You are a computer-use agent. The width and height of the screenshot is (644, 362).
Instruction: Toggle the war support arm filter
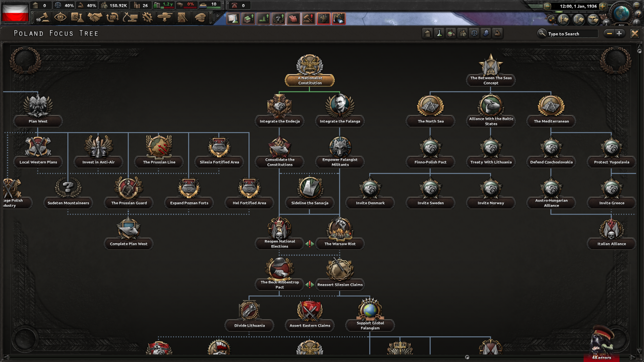click(x=497, y=33)
